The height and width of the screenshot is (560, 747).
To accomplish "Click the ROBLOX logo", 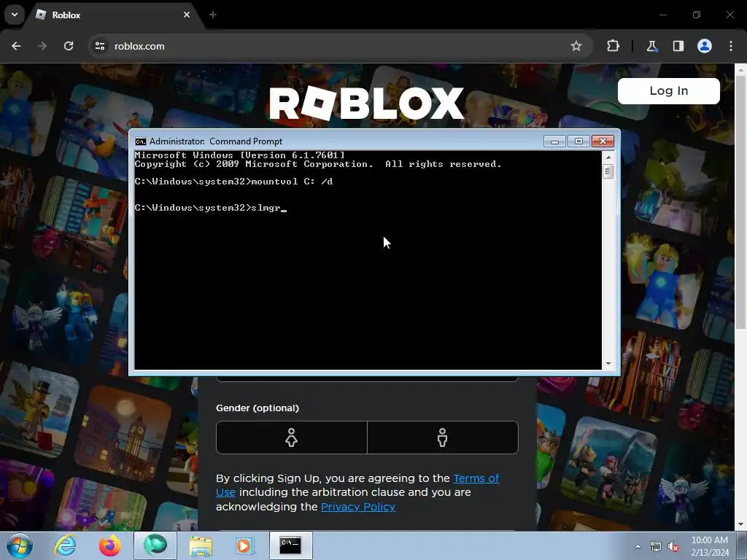I will click(366, 103).
